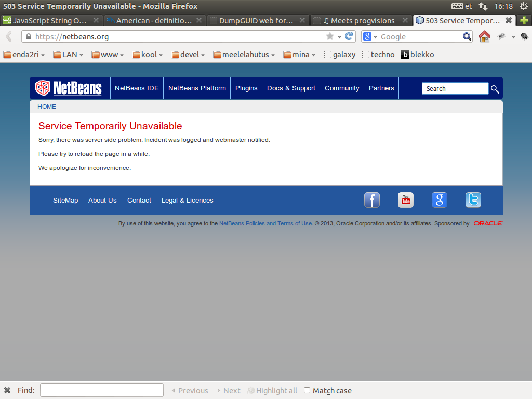Screen dimensions: 532x399
Task: Close the DumpGUID web form tab
Action: 302,20
